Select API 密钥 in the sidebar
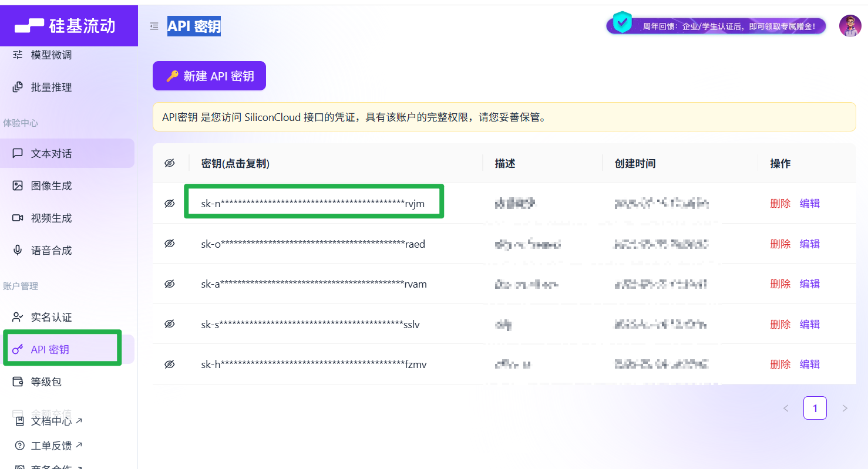 click(x=68, y=349)
